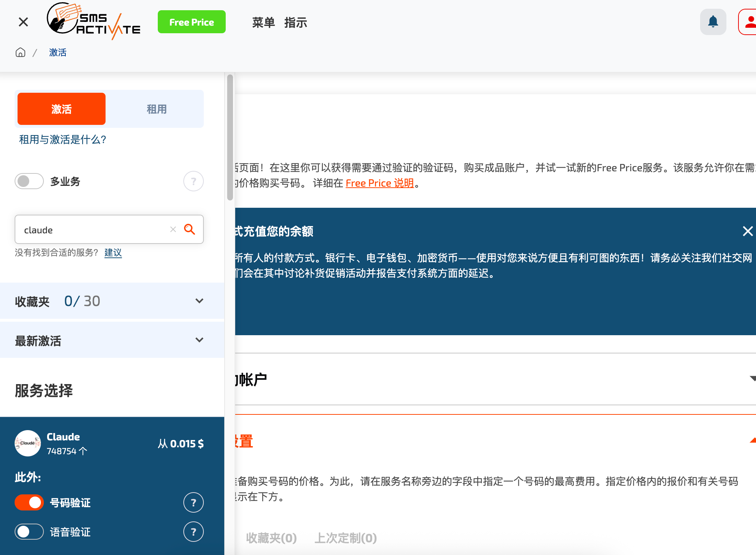Open help for 语音验证 option

193,532
